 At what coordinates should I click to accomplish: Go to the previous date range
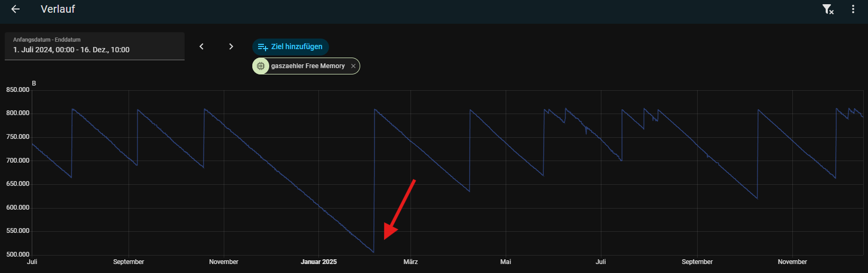point(202,46)
